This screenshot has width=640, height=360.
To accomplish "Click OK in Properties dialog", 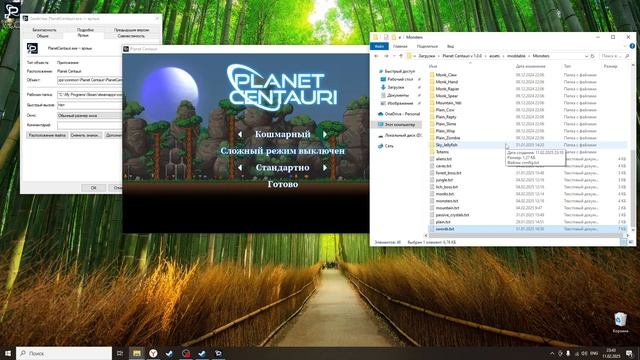I will coord(93,188).
